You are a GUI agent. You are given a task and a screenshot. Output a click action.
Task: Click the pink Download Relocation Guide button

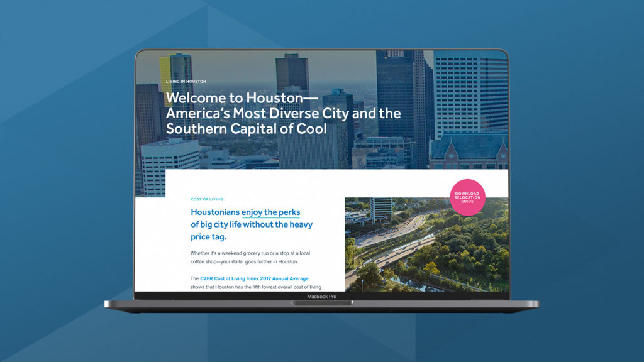click(467, 197)
